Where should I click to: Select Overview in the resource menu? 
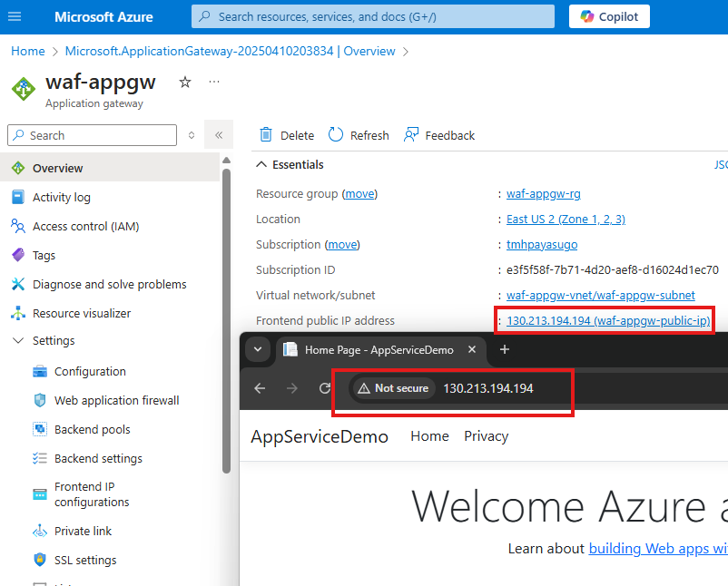[x=110, y=168]
